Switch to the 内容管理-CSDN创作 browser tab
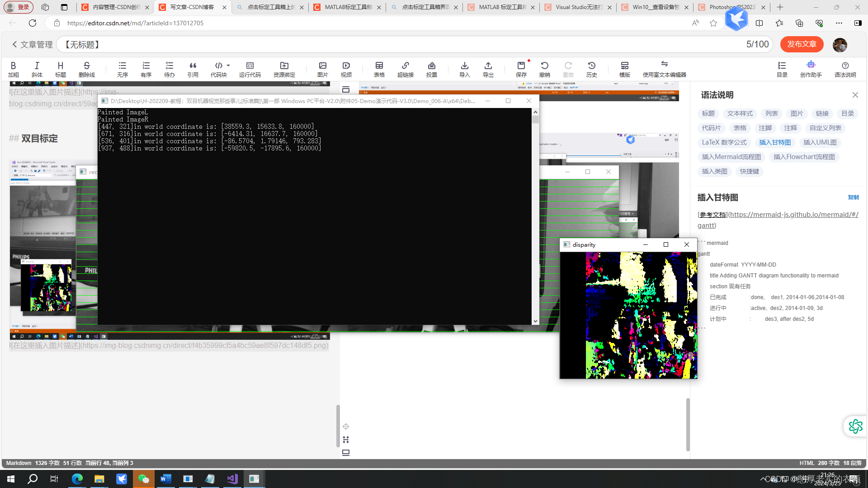868x488 pixels. (116, 7)
